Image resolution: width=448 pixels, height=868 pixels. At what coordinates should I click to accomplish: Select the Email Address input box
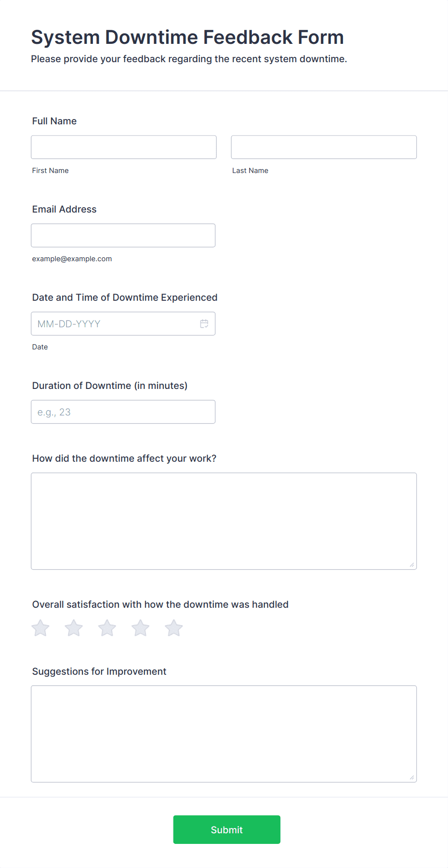pyautogui.click(x=123, y=235)
